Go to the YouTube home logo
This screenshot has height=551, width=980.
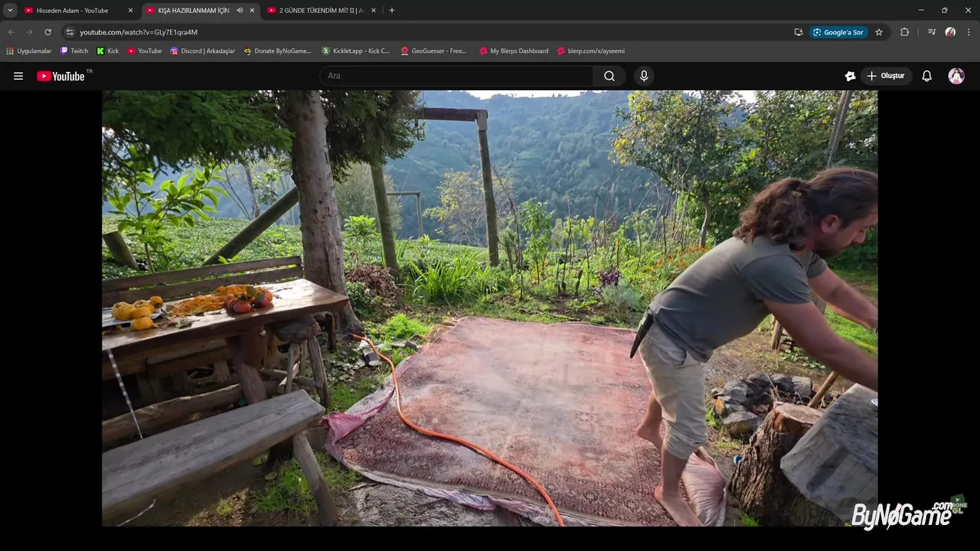pyautogui.click(x=60, y=76)
